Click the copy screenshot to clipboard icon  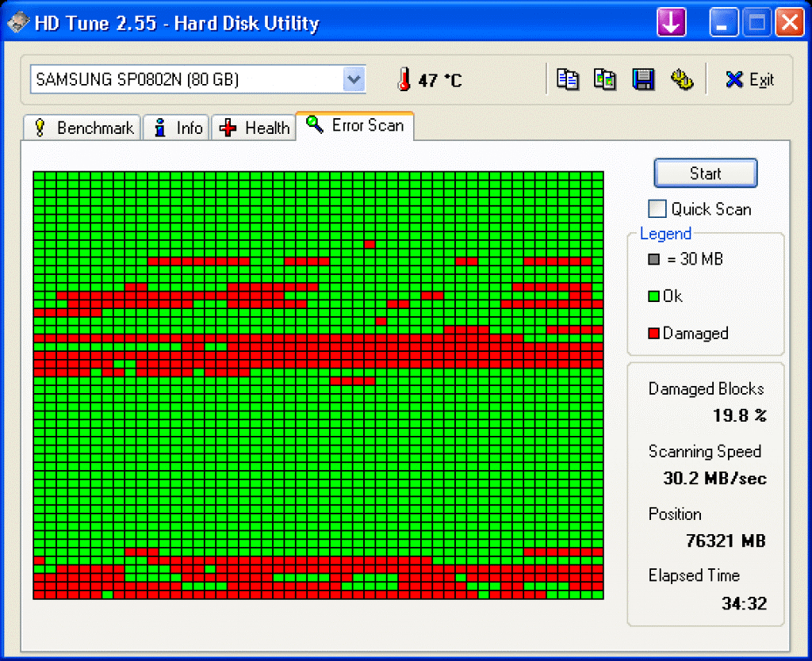point(605,79)
